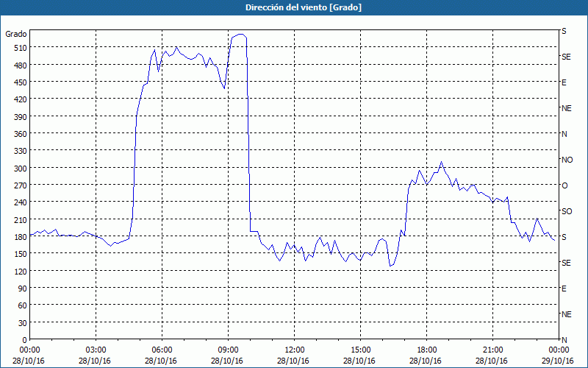Viewport: 588px width, 368px height.
Task: Click the 420 value on the left axis
Action: click(21, 99)
